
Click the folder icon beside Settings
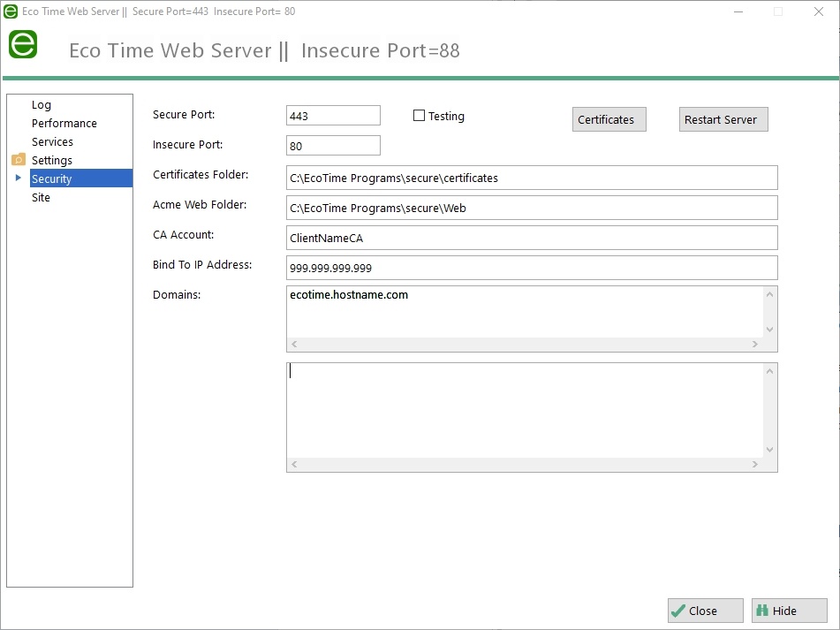(19, 160)
